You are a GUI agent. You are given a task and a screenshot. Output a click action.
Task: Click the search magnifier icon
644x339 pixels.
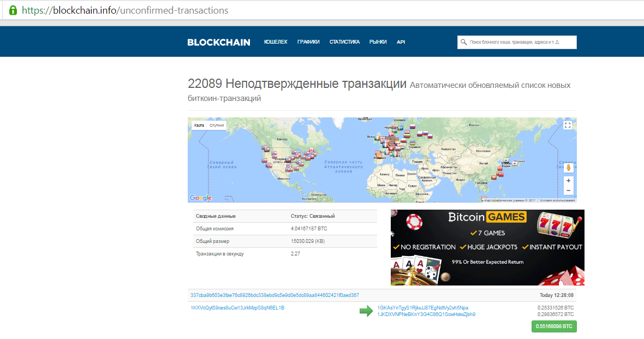[464, 42]
